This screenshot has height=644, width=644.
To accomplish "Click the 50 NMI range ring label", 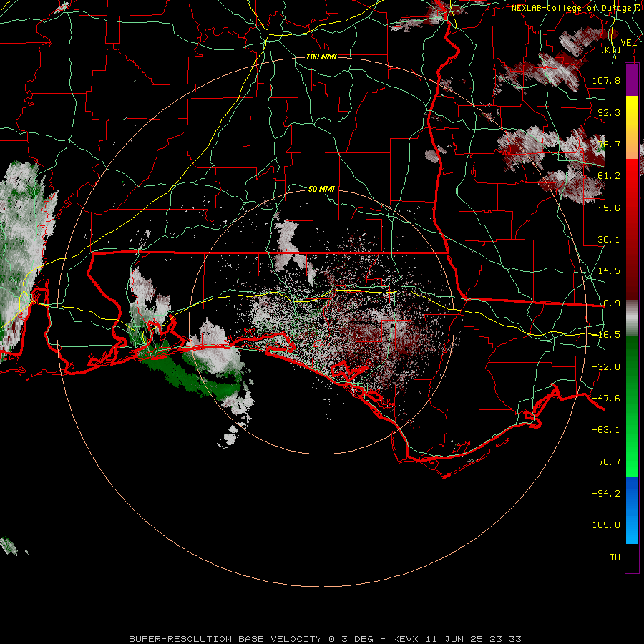I will pyautogui.click(x=321, y=189).
